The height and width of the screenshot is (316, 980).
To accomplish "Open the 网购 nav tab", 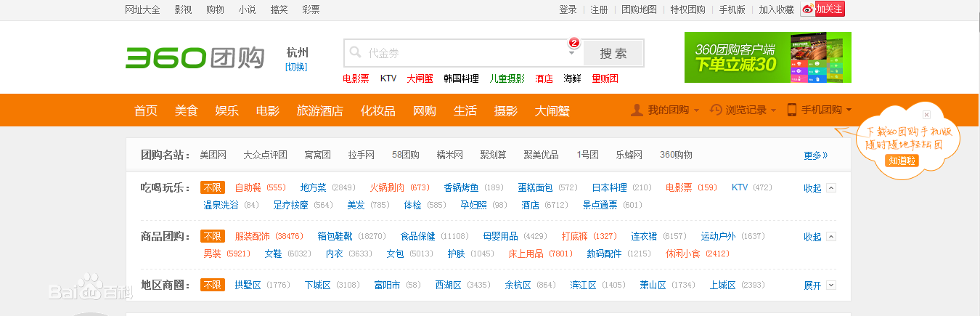I will point(425,110).
